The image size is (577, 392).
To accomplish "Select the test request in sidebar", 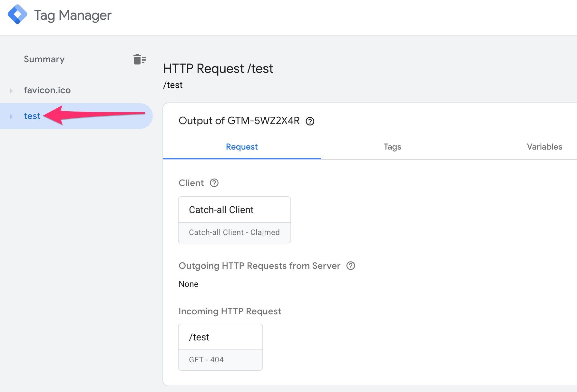I will (32, 116).
